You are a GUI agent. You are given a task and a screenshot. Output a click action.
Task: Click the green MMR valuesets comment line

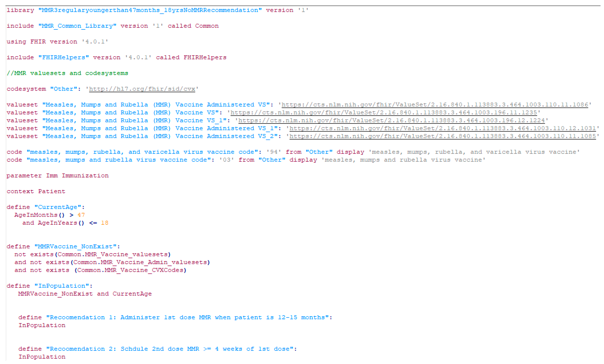pyautogui.click(x=67, y=73)
